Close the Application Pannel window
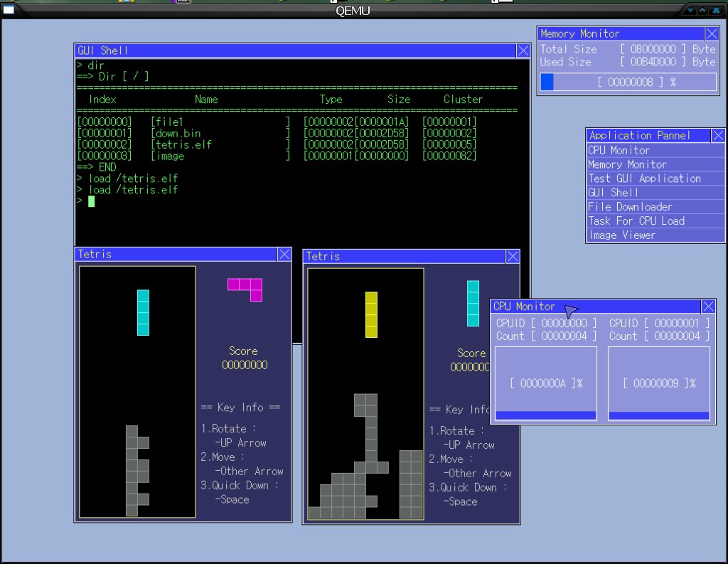This screenshot has height=564, width=728. pyautogui.click(x=718, y=135)
